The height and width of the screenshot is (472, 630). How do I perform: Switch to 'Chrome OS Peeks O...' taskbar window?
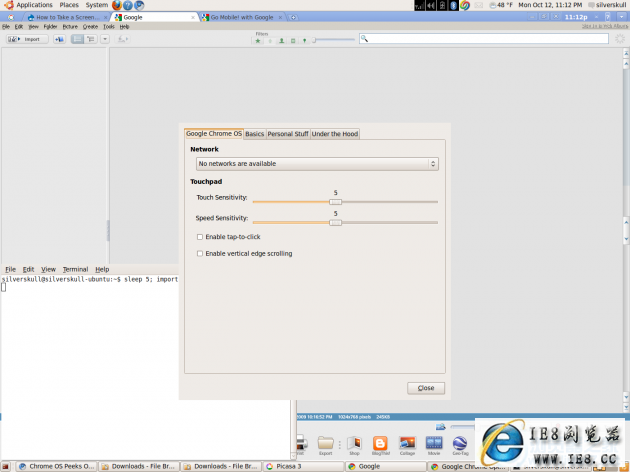tap(56, 466)
